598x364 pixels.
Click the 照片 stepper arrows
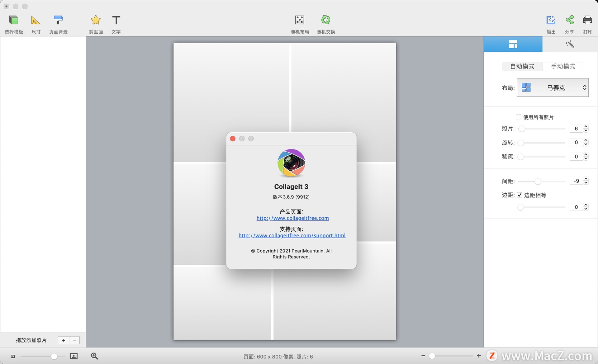click(586, 129)
